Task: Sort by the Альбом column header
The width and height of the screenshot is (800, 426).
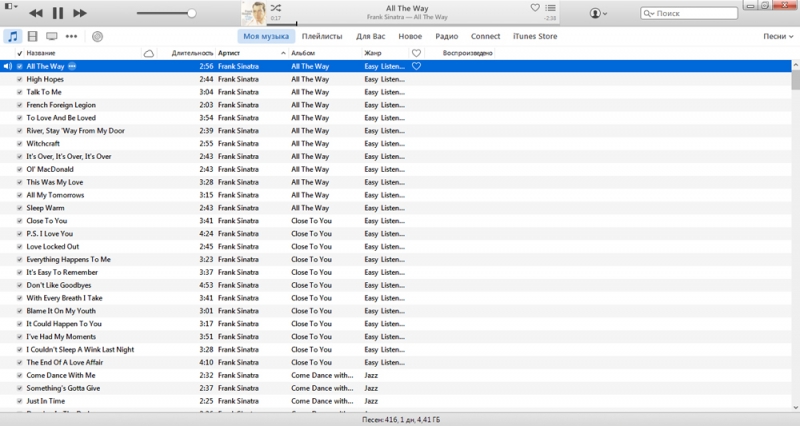Action: coord(303,53)
